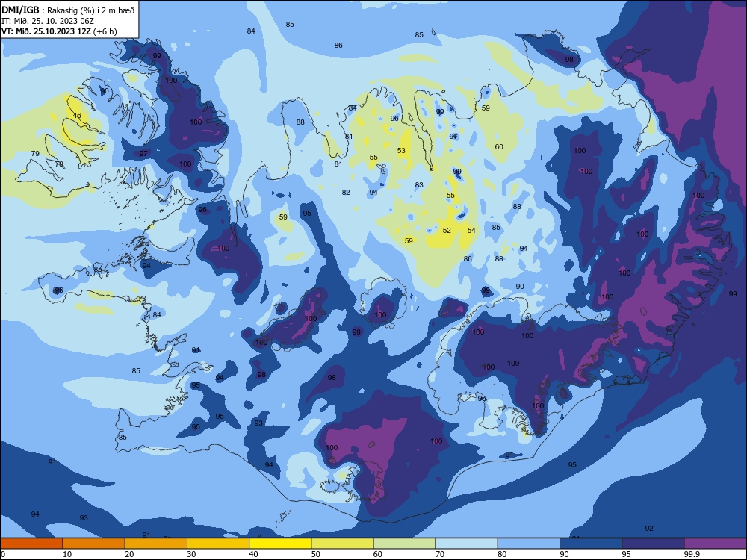Click the legend scale label '40'
This screenshot has height=560, width=747.
(253, 554)
